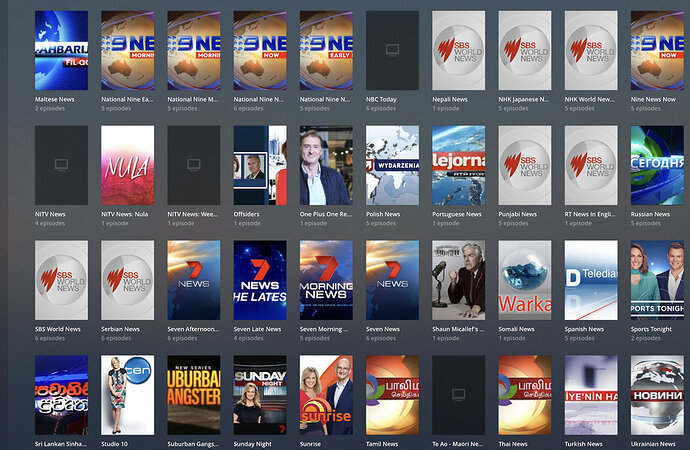
Task: Click the 'Serbian News' title
Action: pos(121,329)
